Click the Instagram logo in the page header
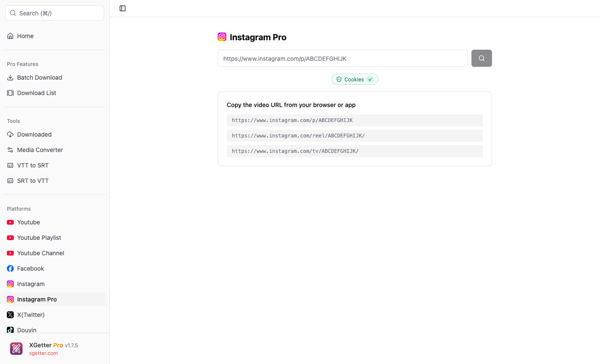Screen dimensions: 600x364 click(x=222, y=37)
